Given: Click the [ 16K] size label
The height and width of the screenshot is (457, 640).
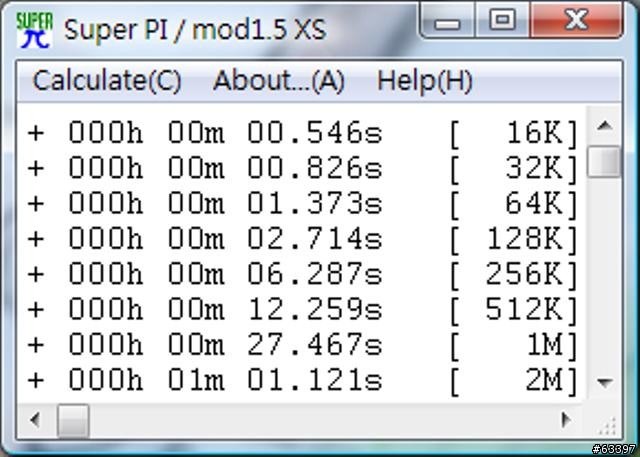Looking at the screenshot, I should [514, 134].
